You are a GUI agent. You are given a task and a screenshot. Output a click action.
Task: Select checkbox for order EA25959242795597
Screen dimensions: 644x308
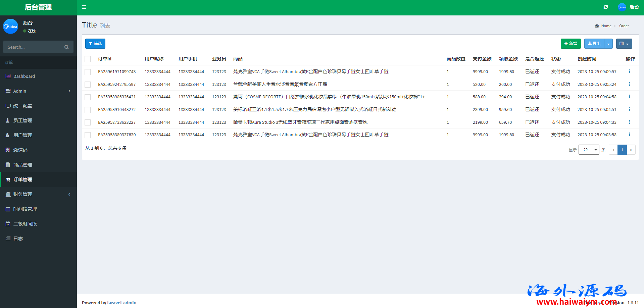pyautogui.click(x=88, y=85)
